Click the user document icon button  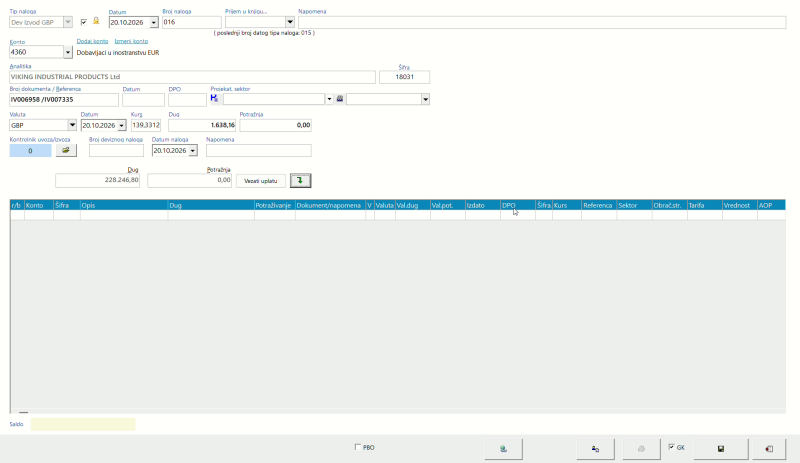595,449
